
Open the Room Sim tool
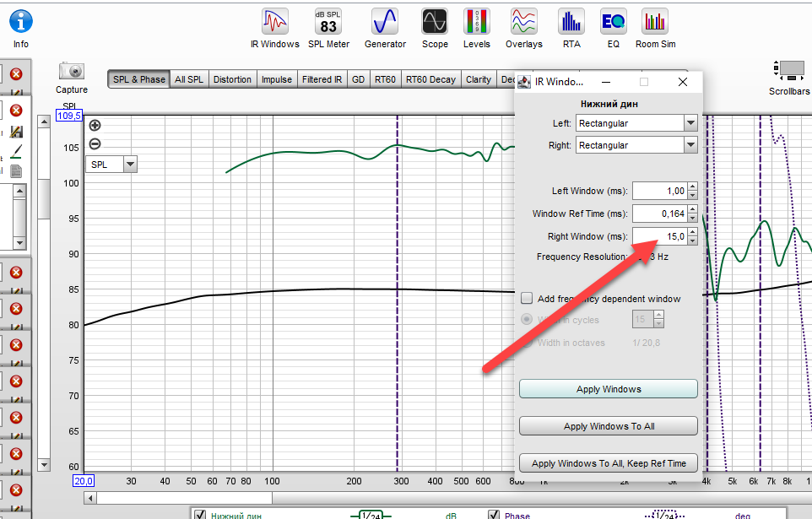655,29
